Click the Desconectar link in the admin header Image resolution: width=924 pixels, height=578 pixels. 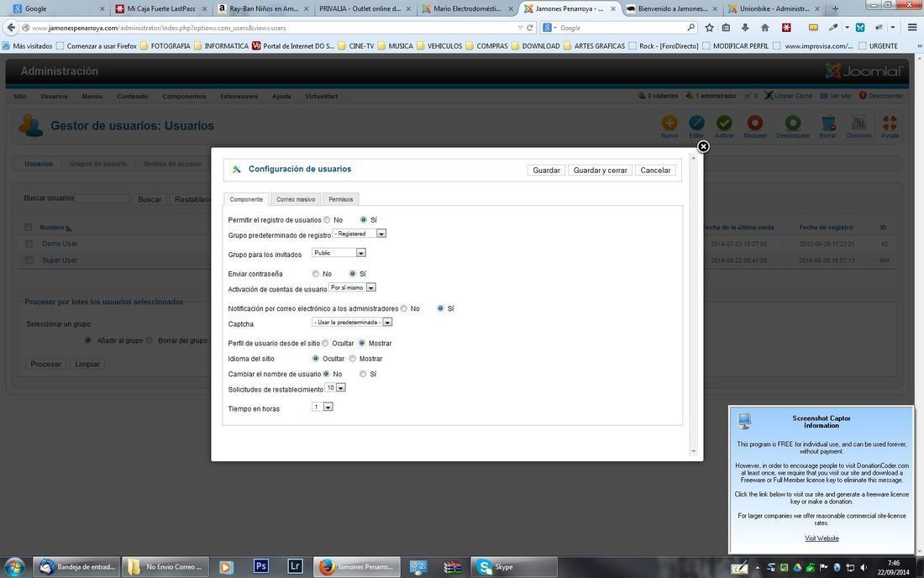881,96
